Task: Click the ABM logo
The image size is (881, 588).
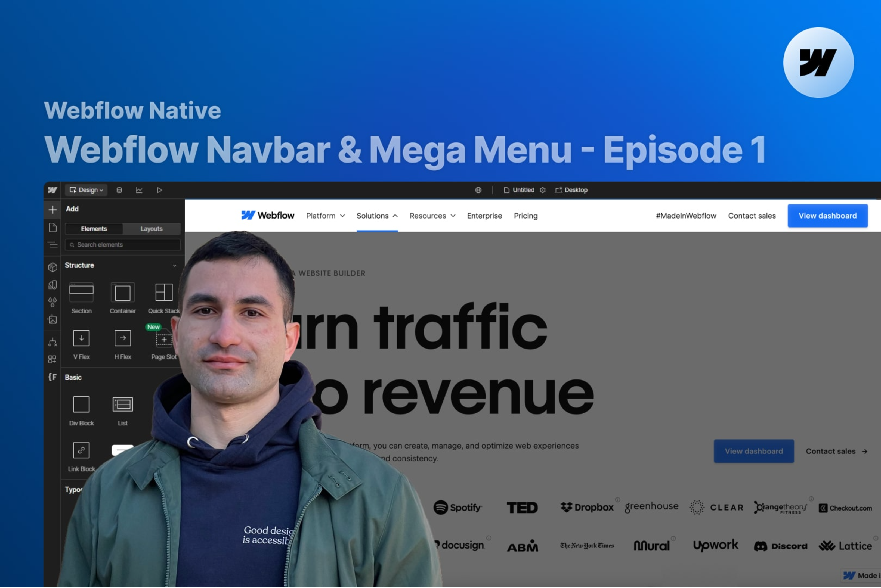Action: (522, 546)
